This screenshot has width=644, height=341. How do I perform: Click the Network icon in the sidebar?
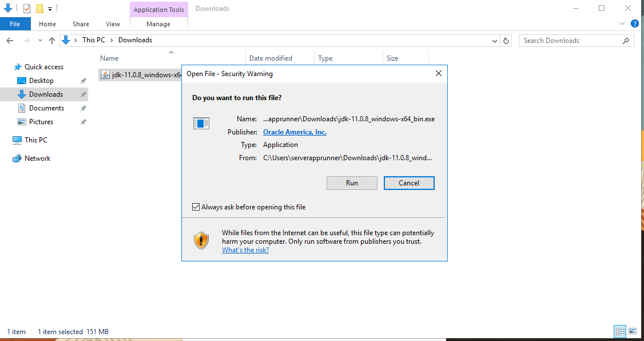(x=17, y=158)
